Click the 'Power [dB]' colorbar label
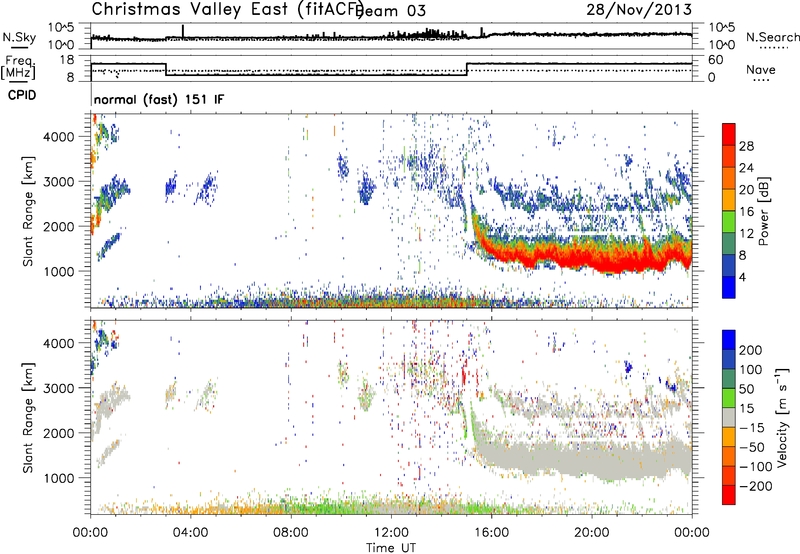The width and height of the screenshot is (800, 554). (x=764, y=211)
